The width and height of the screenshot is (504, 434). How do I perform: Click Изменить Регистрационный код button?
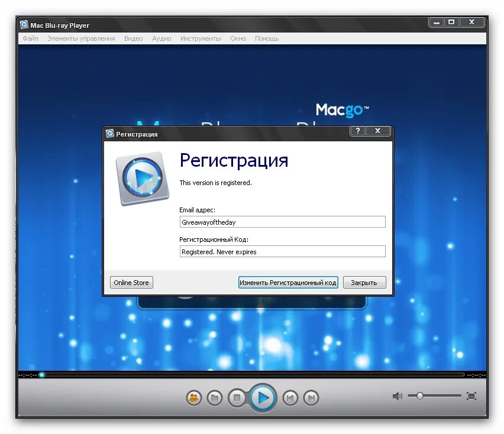tap(288, 282)
